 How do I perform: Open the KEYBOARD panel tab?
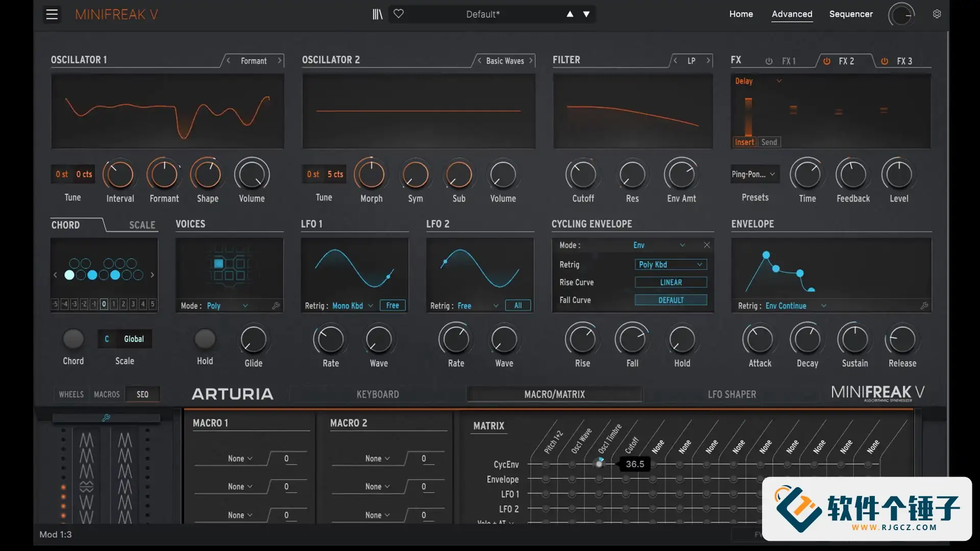click(378, 394)
